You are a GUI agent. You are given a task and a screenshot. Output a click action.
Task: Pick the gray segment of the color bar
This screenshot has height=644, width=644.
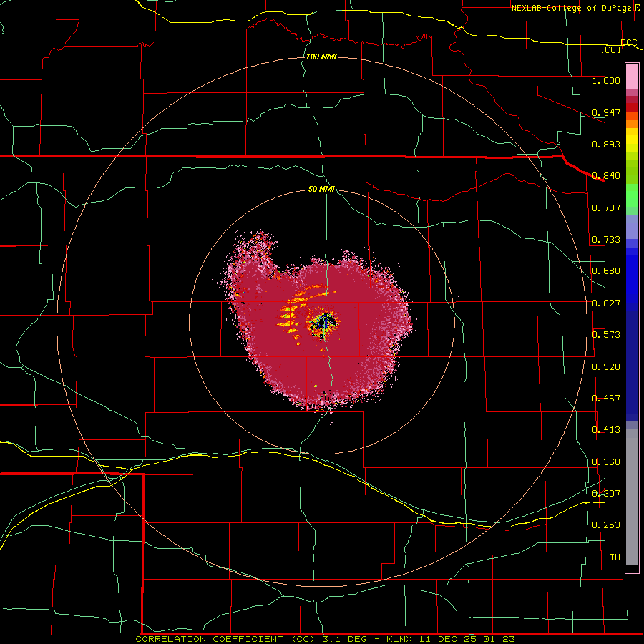pyautogui.click(x=632, y=497)
